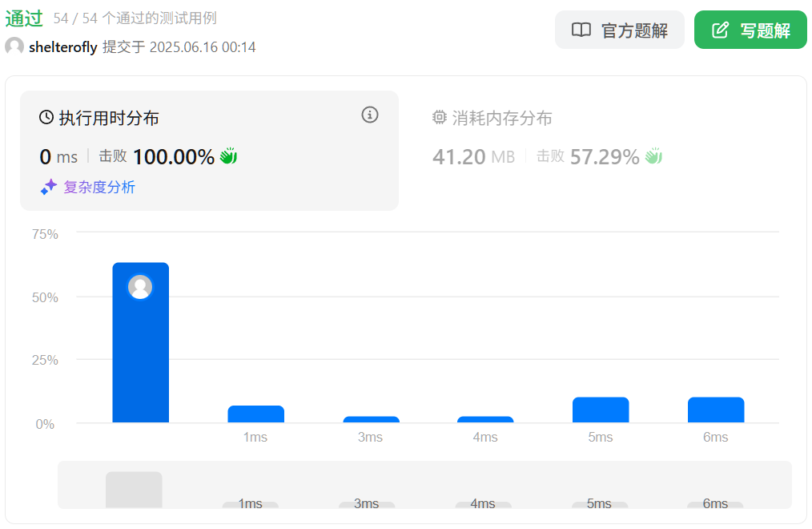Click the avatar marker on the tallest bar
Image resolution: width=812 pixels, height=529 pixels.
point(140,286)
